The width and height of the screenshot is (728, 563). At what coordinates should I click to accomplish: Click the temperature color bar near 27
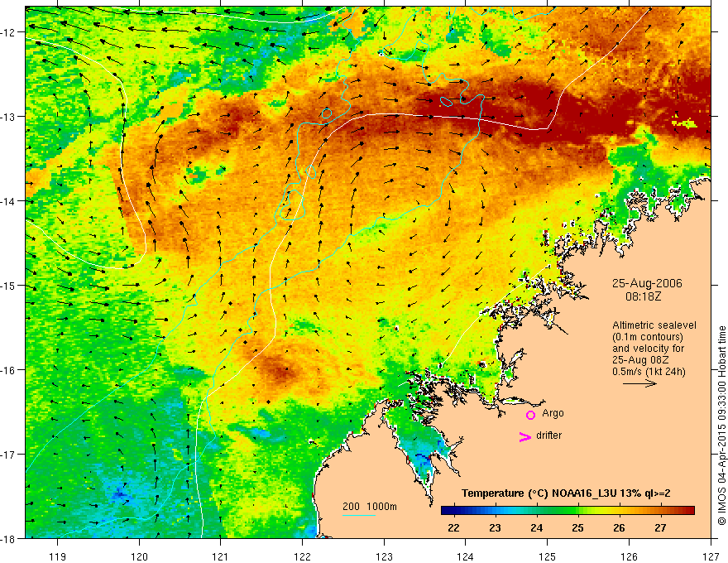[x=661, y=511]
